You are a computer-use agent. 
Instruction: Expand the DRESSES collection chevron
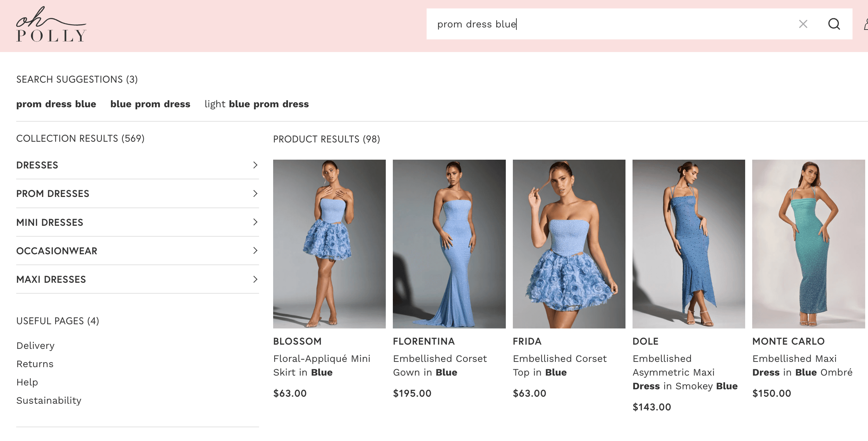(255, 165)
